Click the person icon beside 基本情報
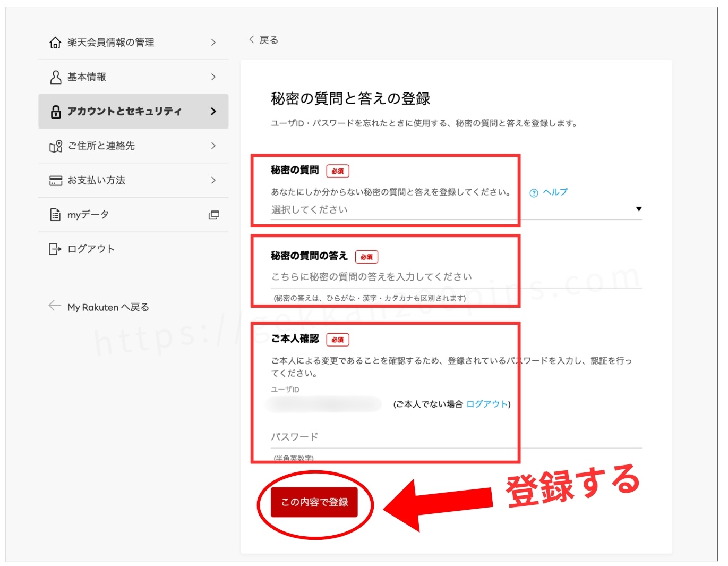The width and height of the screenshot is (728, 566). [55, 77]
